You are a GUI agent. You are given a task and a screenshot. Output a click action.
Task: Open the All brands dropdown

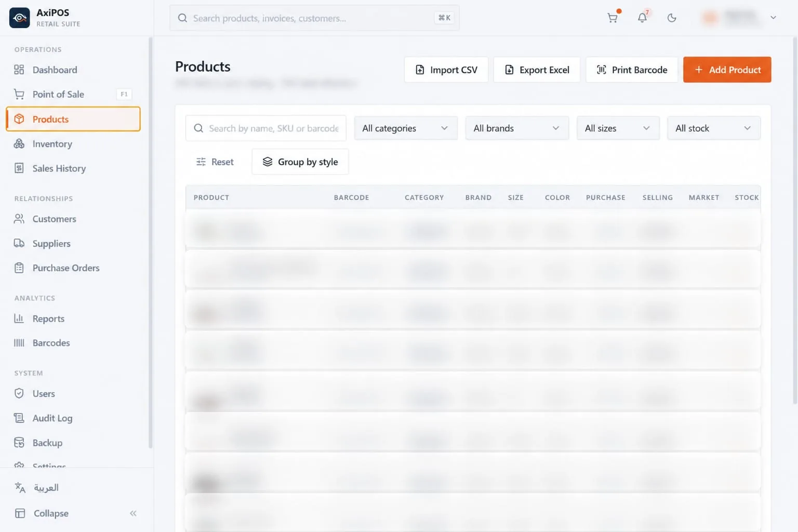pyautogui.click(x=517, y=128)
